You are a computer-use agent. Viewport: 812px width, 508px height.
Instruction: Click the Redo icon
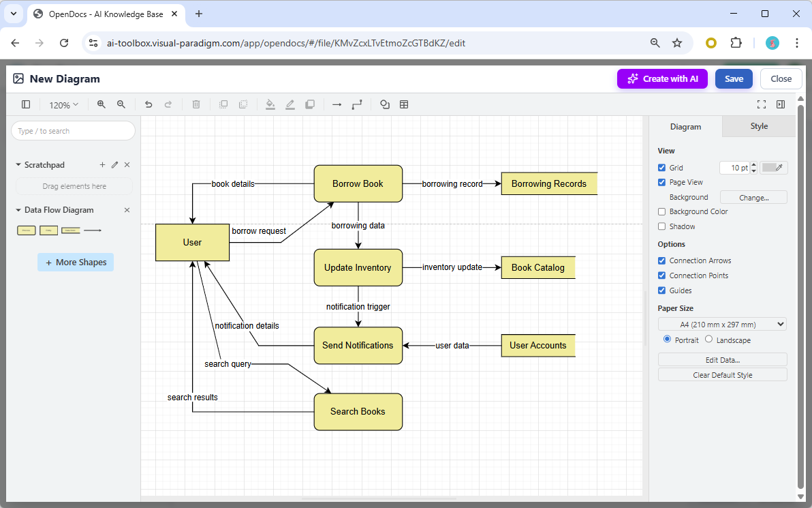[169, 104]
